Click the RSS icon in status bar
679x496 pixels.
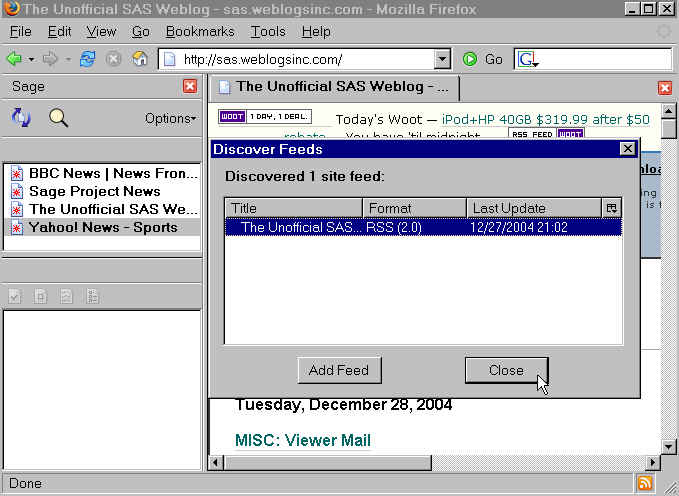click(x=646, y=484)
